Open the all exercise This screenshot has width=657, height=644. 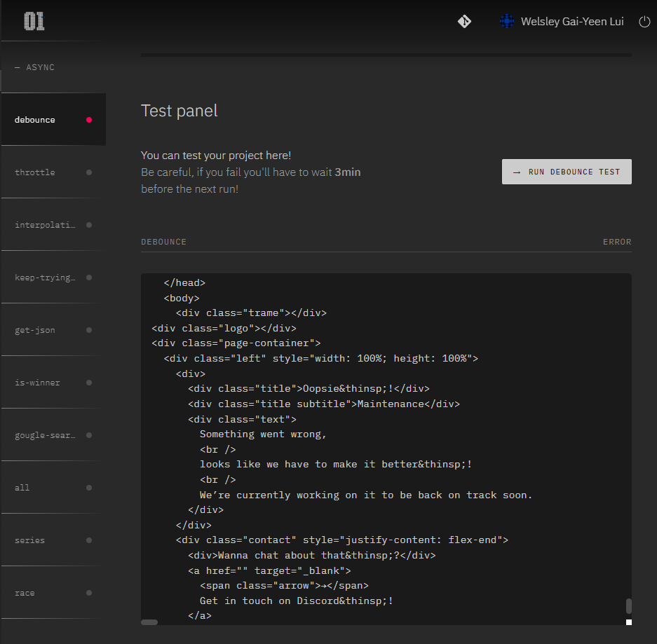click(x=53, y=488)
